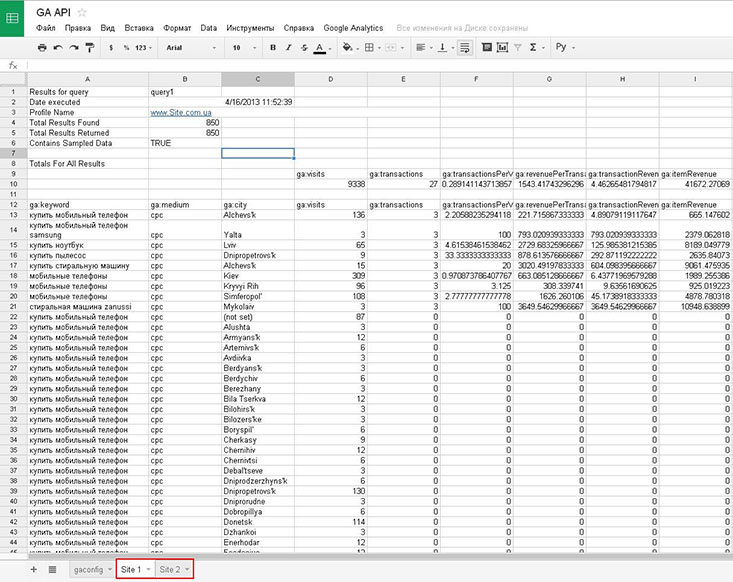Add a new sheet
This screenshot has width=733, height=582.
(34, 569)
